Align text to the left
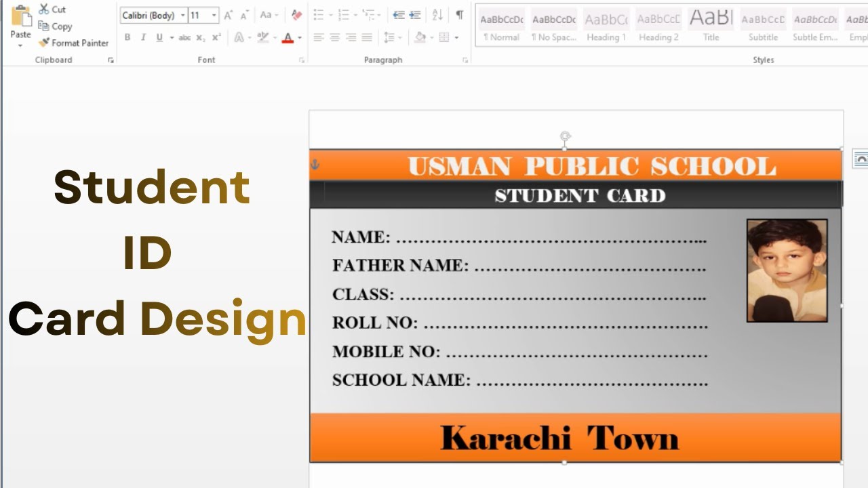The image size is (868, 488). [319, 38]
